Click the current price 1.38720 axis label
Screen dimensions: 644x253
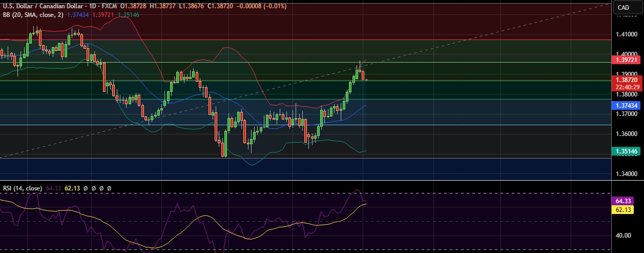pyautogui.click(x=627, y=80)
